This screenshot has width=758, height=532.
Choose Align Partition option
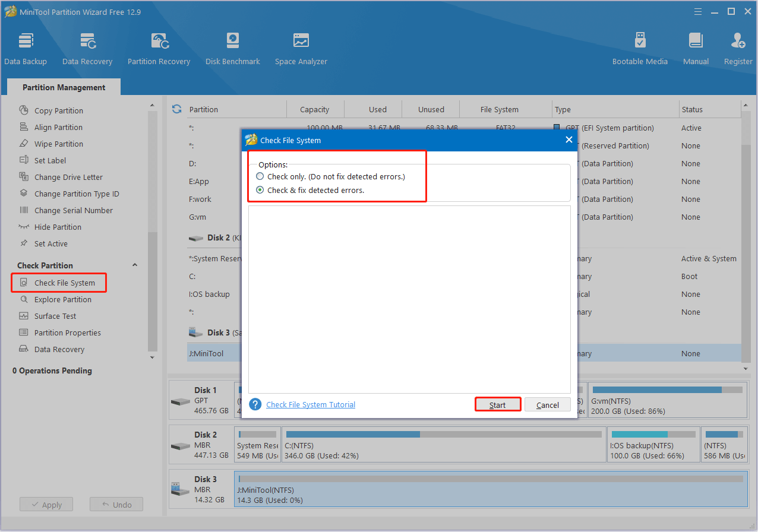(x=58, y=127)
